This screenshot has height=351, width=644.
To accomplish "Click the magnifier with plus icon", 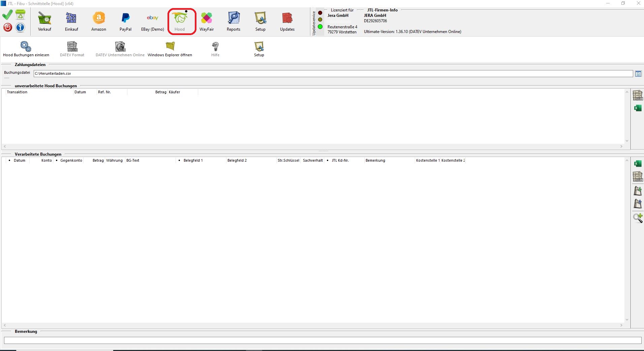I will (x=638, y=218).
